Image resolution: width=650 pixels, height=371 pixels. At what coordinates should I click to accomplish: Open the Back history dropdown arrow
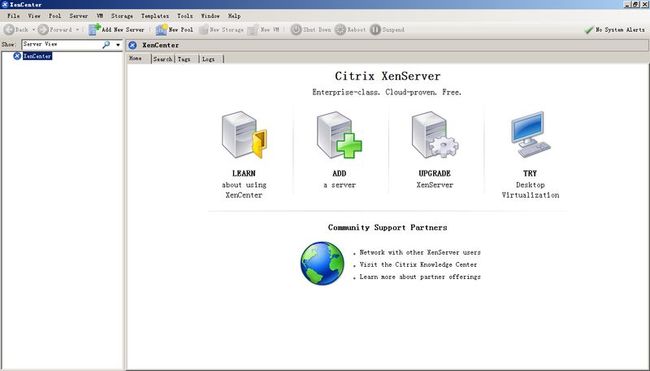(x=34, y=30)
